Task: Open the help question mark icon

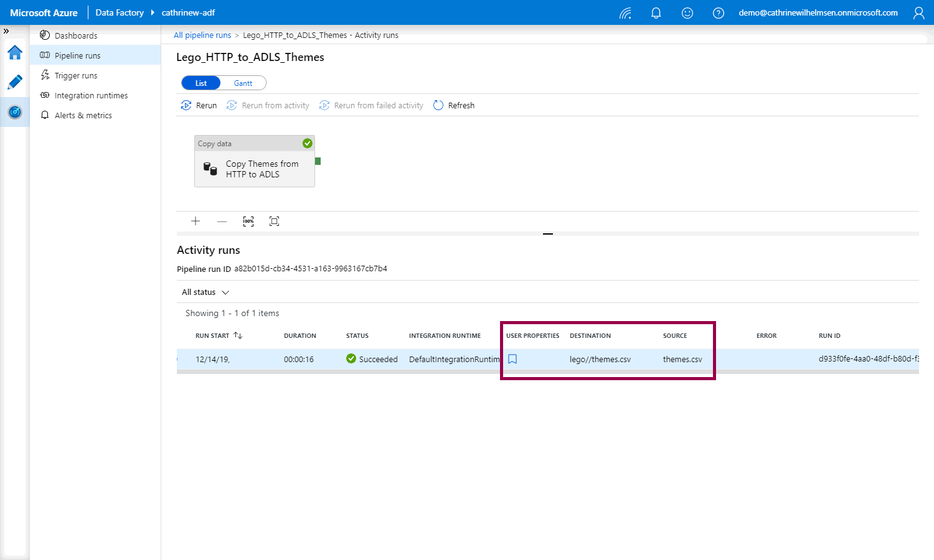Action: (x=718, y=13)
